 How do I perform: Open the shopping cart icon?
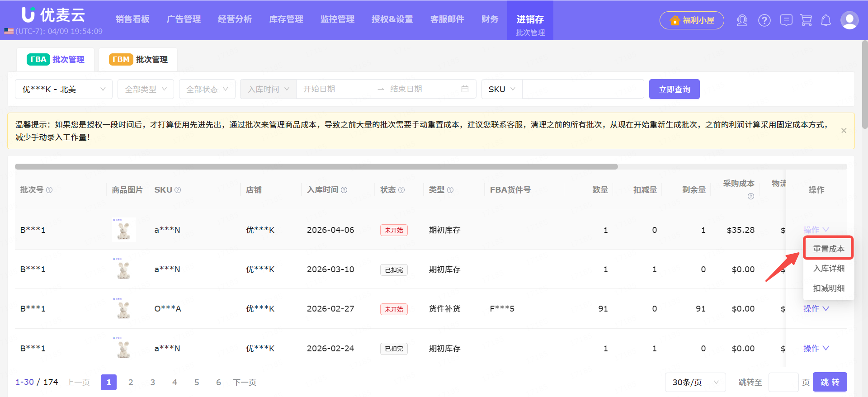(x=806, y=20)
